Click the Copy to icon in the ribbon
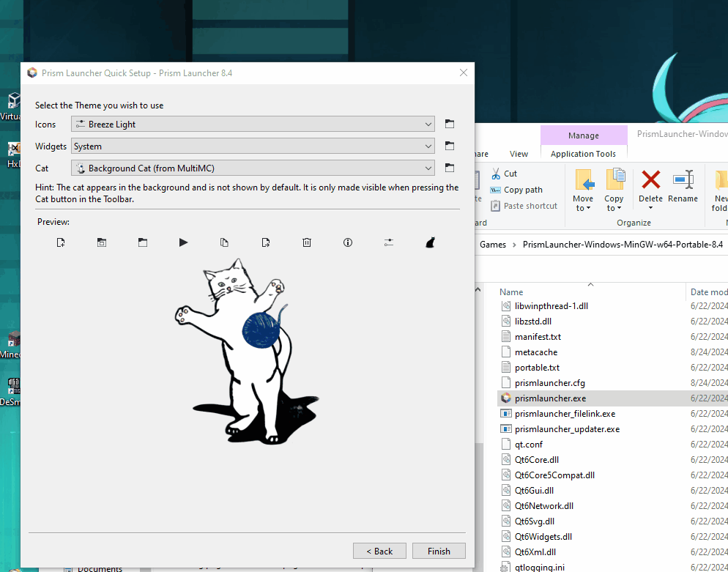728x572 pixels. 614,179
